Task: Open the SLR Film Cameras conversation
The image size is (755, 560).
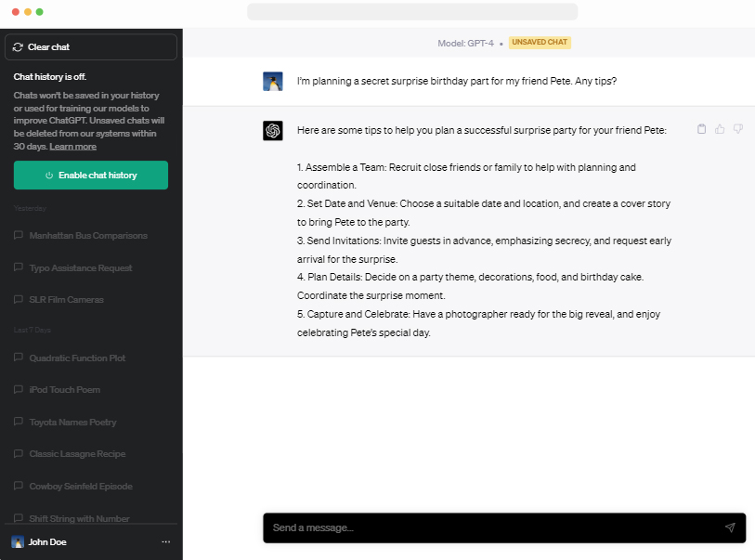Action: coord(67,300)
